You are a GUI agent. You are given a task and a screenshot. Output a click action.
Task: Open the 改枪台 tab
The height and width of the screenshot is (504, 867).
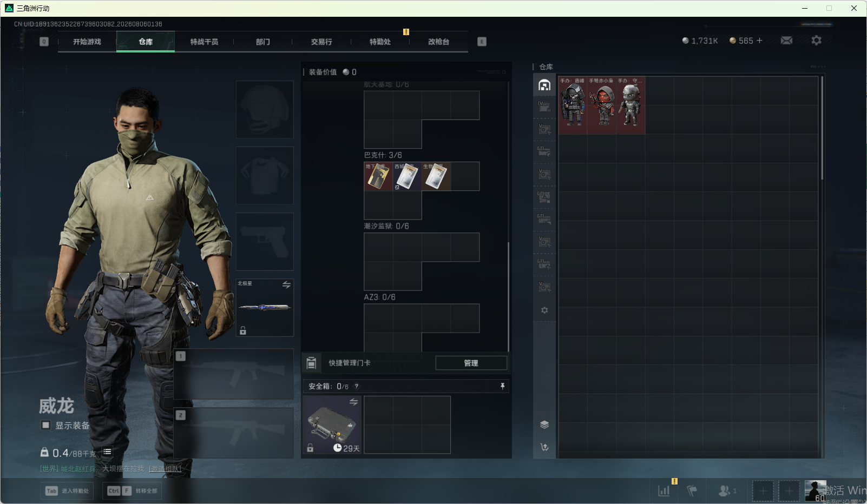(x=438, y=42)
